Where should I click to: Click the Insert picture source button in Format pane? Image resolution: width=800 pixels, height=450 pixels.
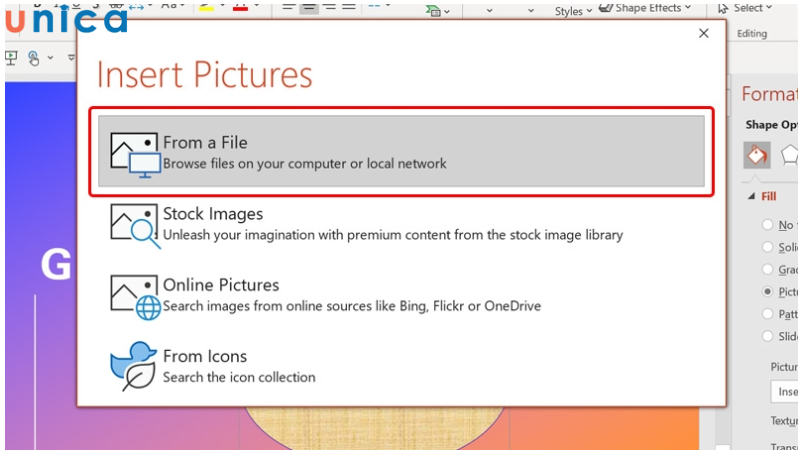785,391
